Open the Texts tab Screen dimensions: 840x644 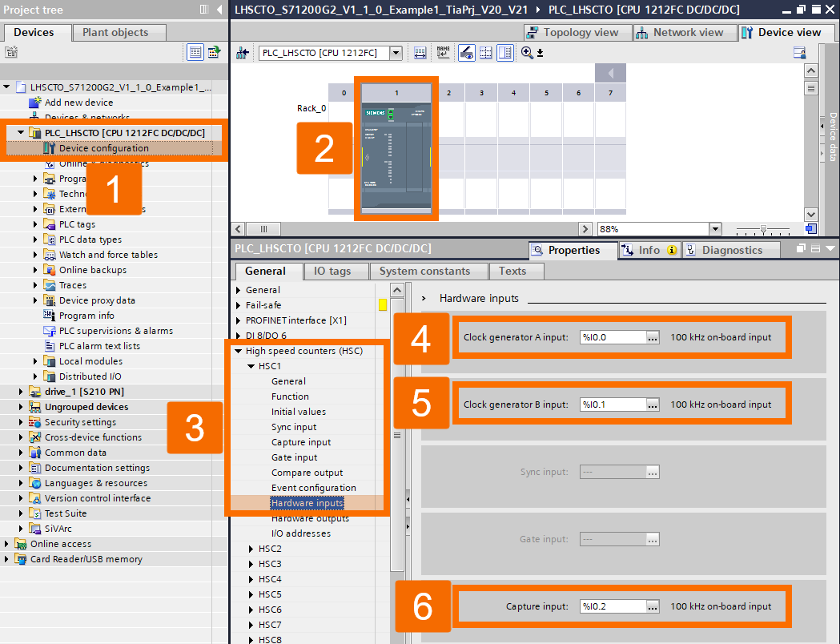[x=516, y=271]
